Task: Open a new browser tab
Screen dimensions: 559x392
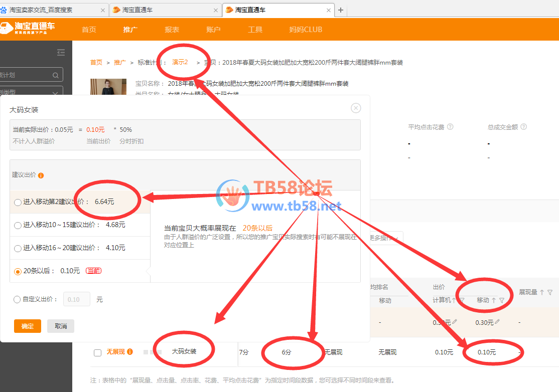Action: tap(340, 10)
